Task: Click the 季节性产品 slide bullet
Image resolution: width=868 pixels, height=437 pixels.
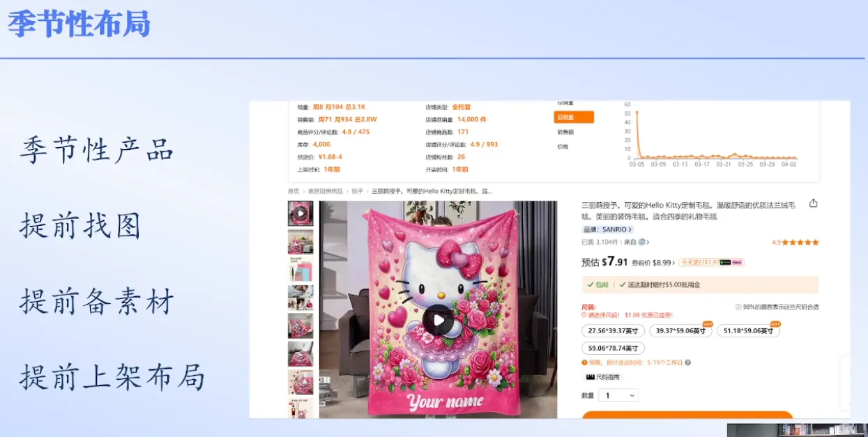Action: [x=96, y=150]
